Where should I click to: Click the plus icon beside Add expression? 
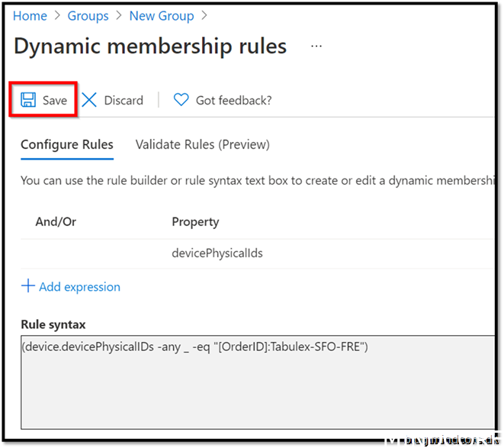(x=28, y=286)
